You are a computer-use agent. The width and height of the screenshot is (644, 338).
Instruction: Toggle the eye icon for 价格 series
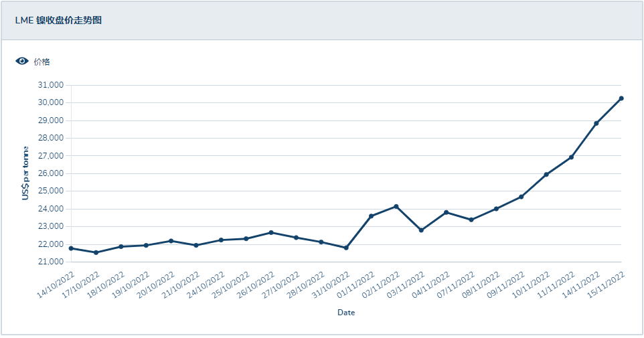coord(22,61)
